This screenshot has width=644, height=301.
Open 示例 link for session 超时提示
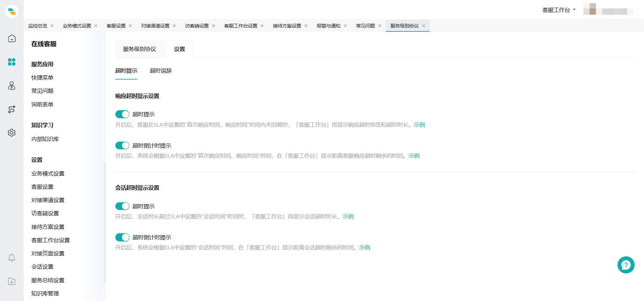pyautogui.click(x=348, y=217)
